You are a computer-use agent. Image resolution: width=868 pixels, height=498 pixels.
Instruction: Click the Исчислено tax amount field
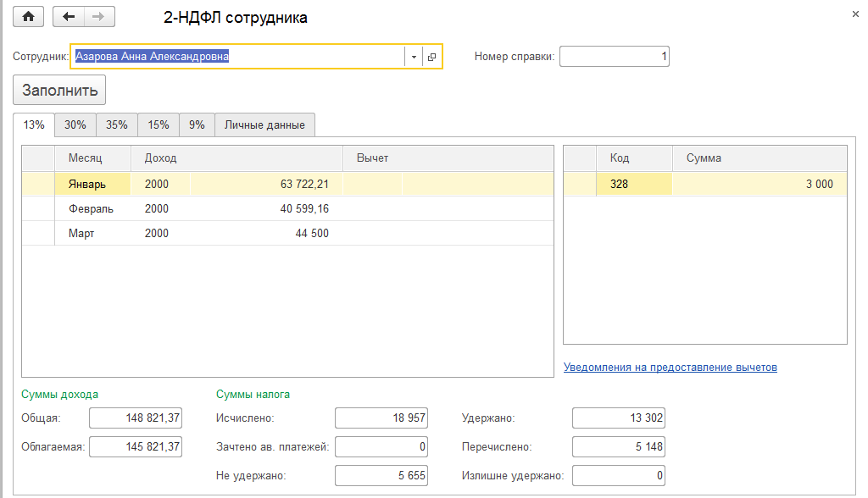pos(381,418)
